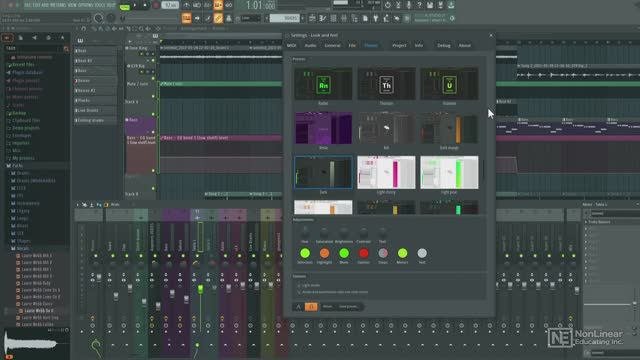Click the Brightness adjustment knob
This screenshot has height=360, width=640.
344,233
